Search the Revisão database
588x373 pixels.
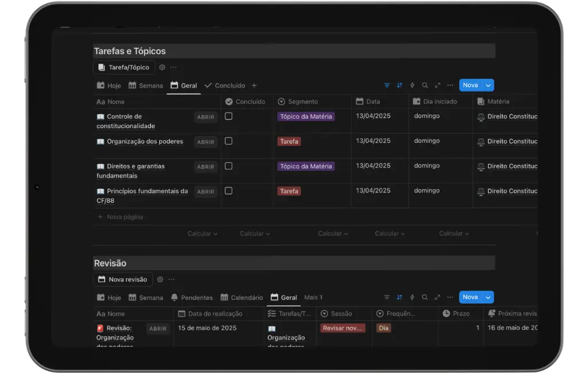[425, 297]
